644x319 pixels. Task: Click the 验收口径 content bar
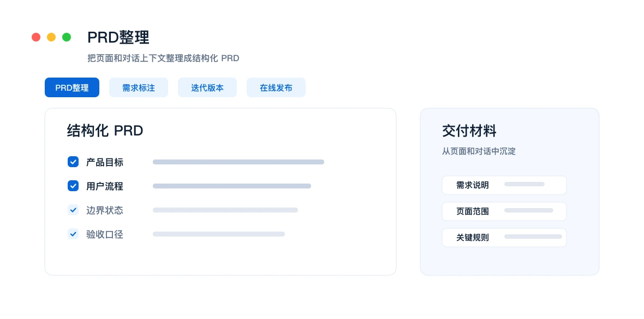click(x=219, y=234)
